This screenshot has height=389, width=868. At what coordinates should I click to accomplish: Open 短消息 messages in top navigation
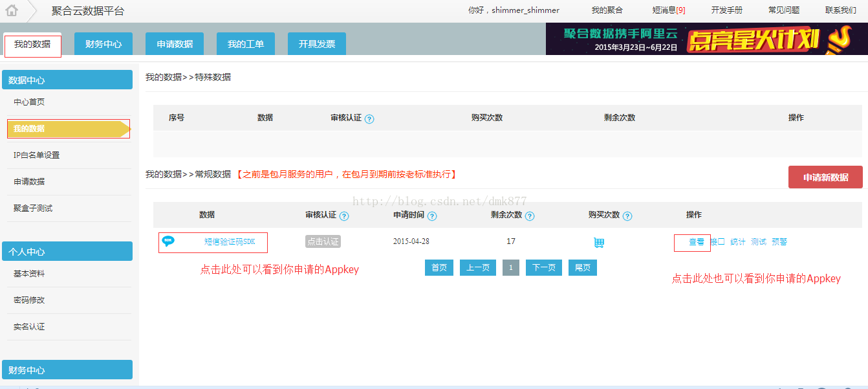click(x=669, y=10)
